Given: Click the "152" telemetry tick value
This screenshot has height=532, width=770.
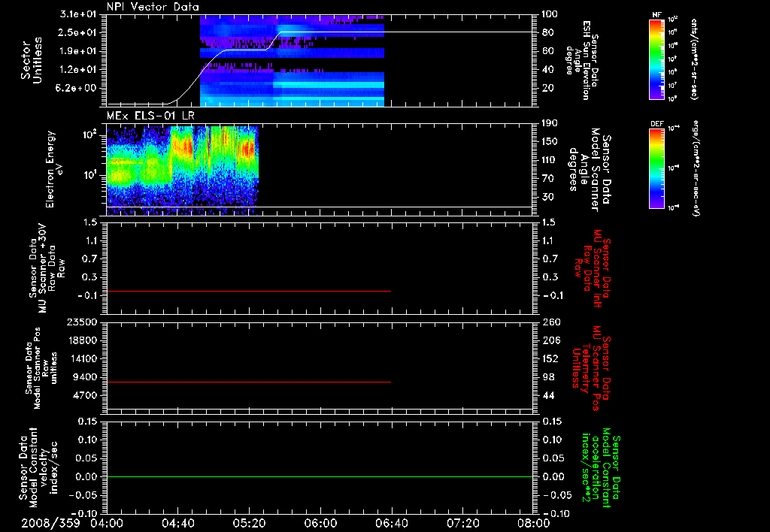Looking at the screenshot, I should click(550, 358).
